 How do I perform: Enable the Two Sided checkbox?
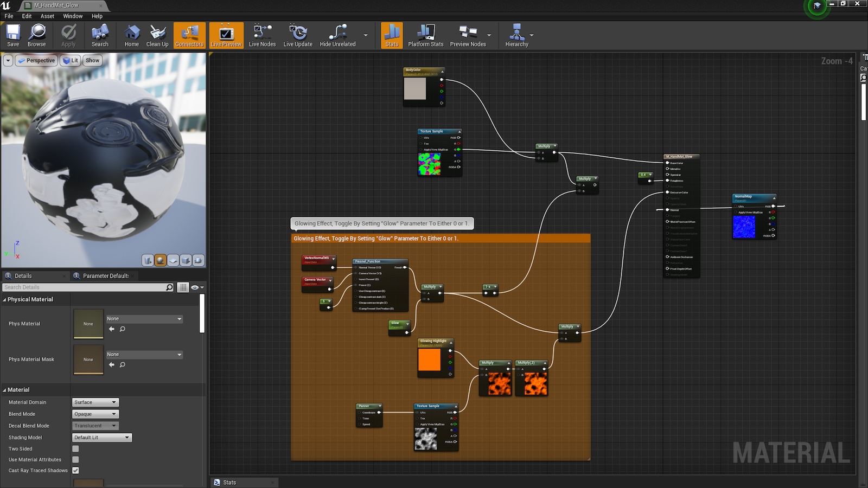(x=75, y=448)
